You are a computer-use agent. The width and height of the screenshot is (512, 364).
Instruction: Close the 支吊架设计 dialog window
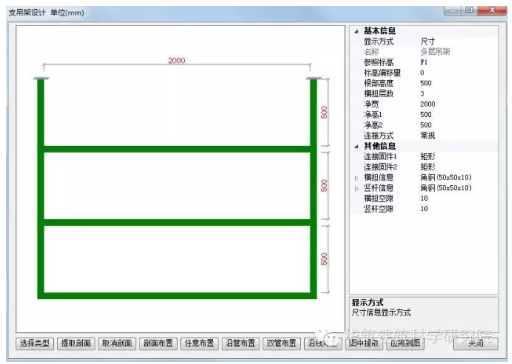pyautogui.click(x=492, y=10)
